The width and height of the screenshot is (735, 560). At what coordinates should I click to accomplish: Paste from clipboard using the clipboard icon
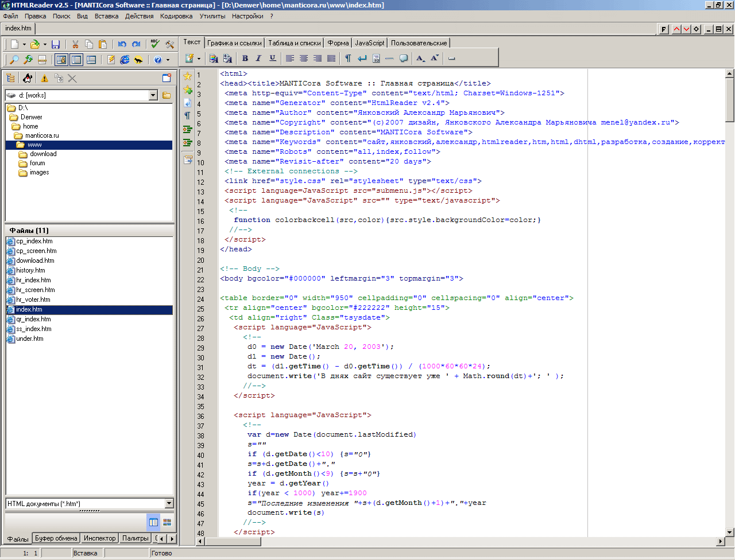[x=103, y=44]
